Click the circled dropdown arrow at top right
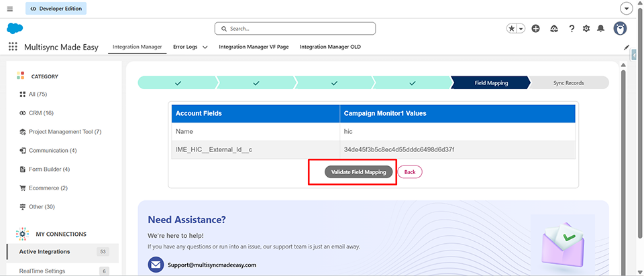 point(626,9)
